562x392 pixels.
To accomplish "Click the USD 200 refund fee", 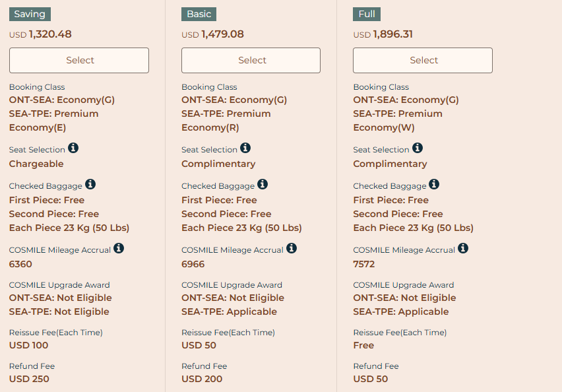I will (x=202, y=379).
